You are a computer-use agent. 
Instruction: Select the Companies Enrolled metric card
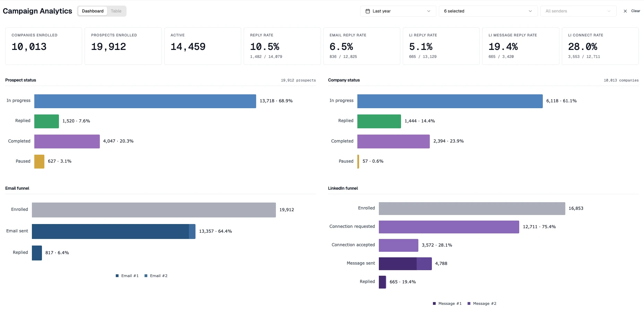[44, 46]
